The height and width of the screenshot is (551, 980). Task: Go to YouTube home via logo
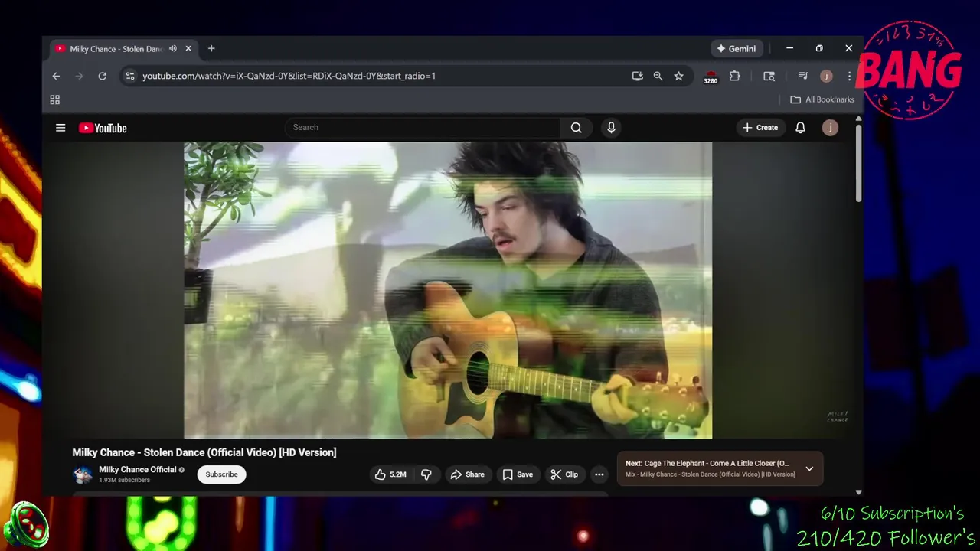(x=103, y=128)
